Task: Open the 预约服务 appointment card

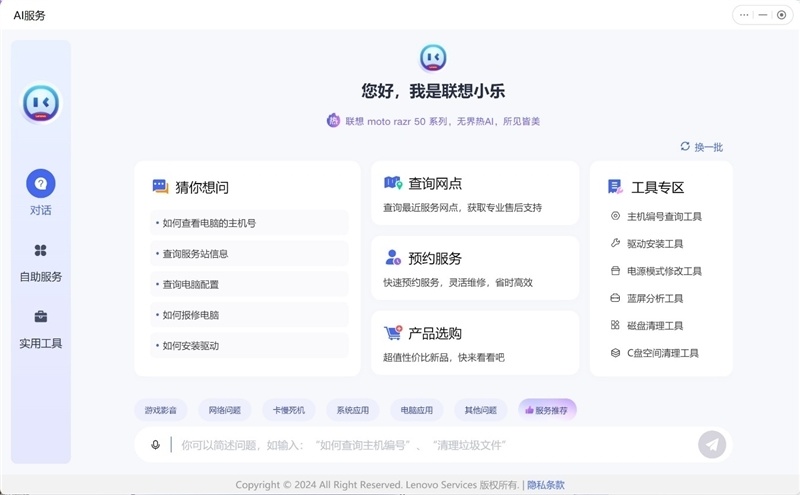Action: click(x=474, y=268)
